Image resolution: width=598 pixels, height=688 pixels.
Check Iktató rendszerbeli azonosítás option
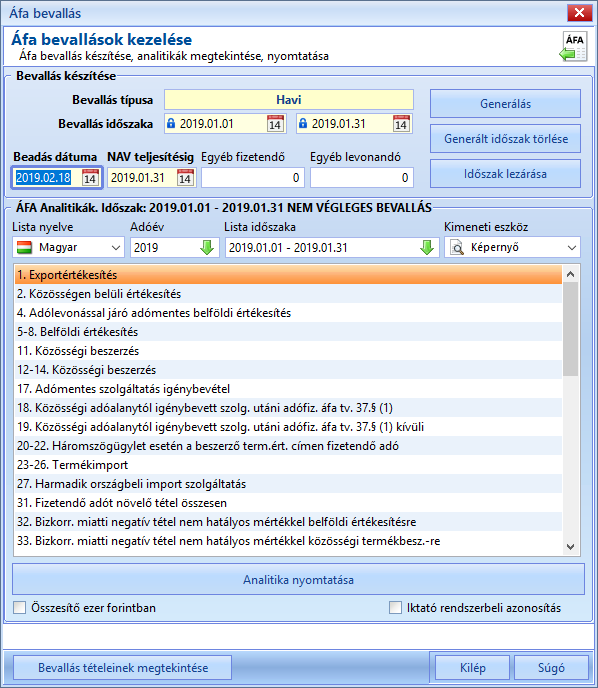click(x=395, y=608)
